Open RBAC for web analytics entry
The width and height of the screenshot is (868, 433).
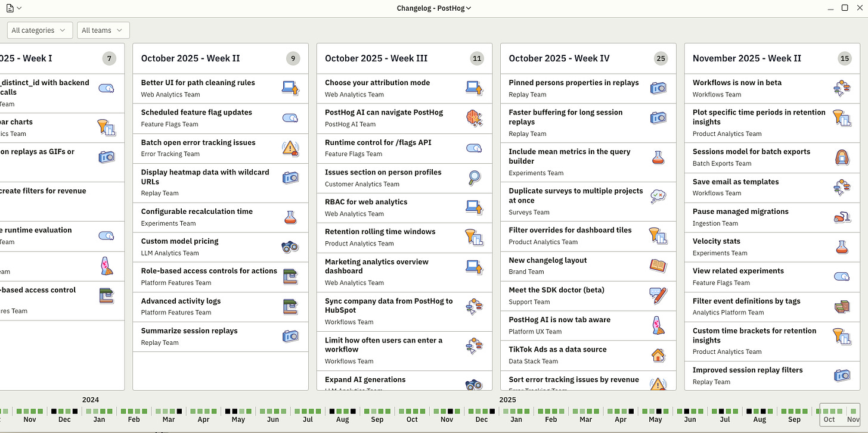[x=404, y=208]
